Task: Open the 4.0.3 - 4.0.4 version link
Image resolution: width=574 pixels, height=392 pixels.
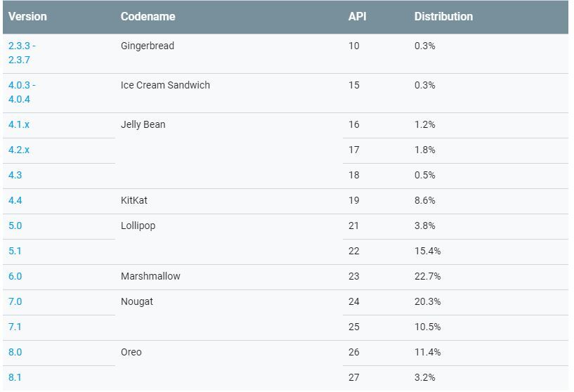Action: (x=22, y=92)
